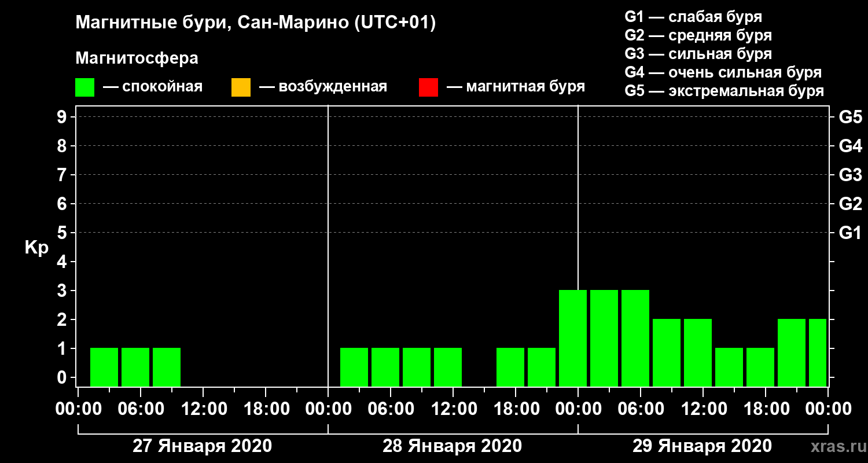This screenshot has width=868, height=463.
Task: Click the '5' value on Kp axis
Action: tap(63, 233)
